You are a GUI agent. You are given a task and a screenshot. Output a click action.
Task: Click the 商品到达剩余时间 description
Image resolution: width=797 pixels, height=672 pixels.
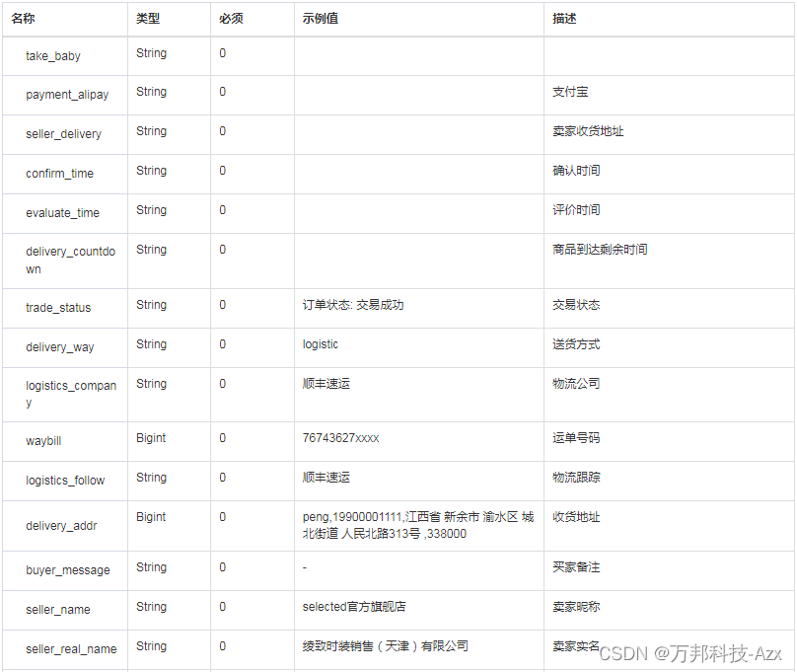click(x=600, y=250)
